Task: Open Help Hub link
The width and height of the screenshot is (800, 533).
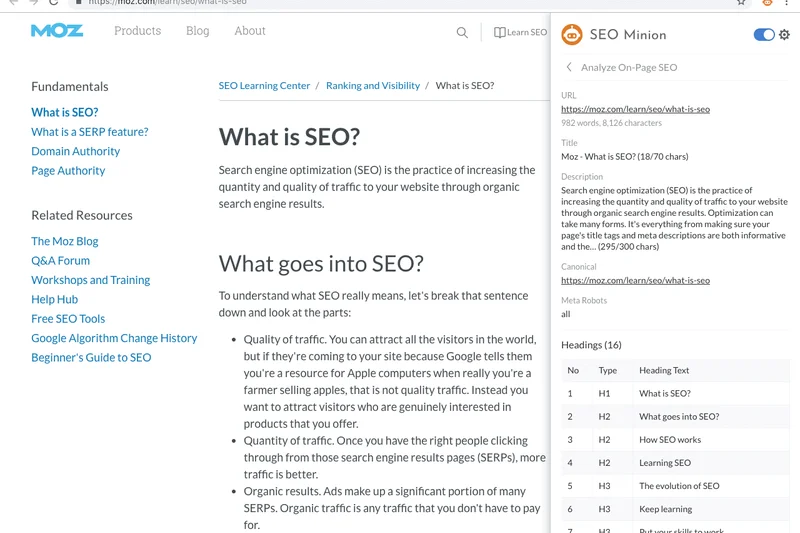Action: click(x=54, y=299)
